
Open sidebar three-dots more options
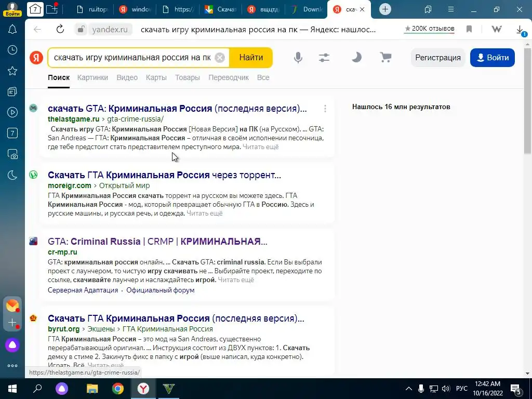coord(12,366)
